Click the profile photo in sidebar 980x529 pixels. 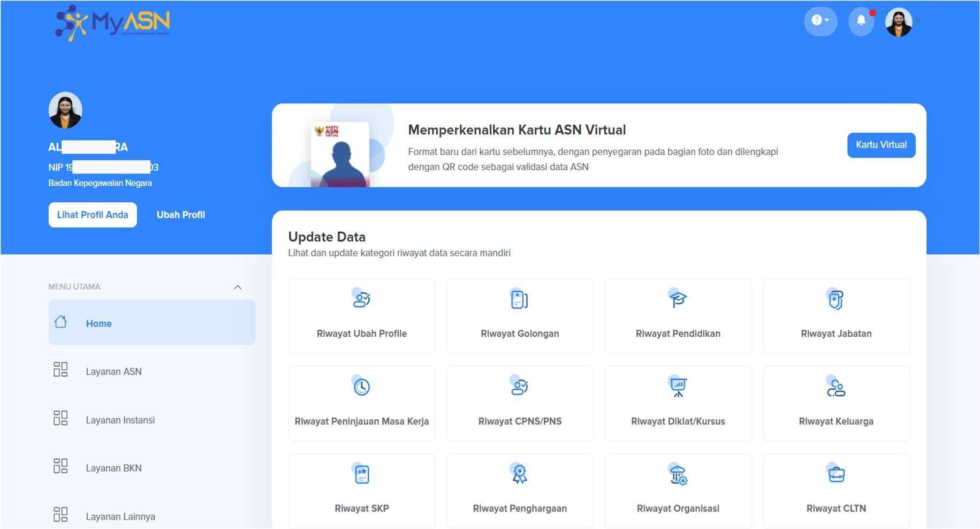[x=65, y=110]
